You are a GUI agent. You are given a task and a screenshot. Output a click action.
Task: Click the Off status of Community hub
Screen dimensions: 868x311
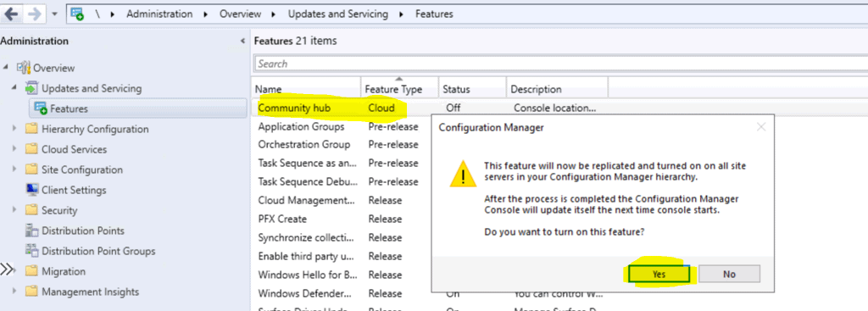pos(453,108)
